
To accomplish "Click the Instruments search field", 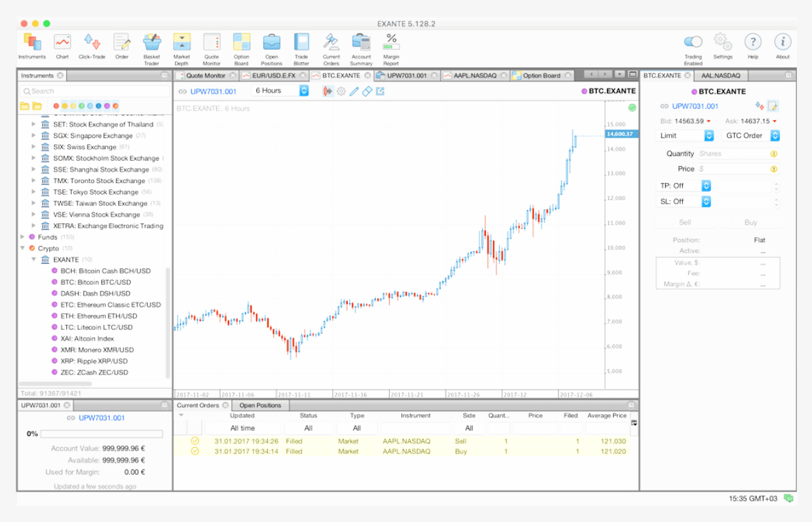I will click(95, 91).
